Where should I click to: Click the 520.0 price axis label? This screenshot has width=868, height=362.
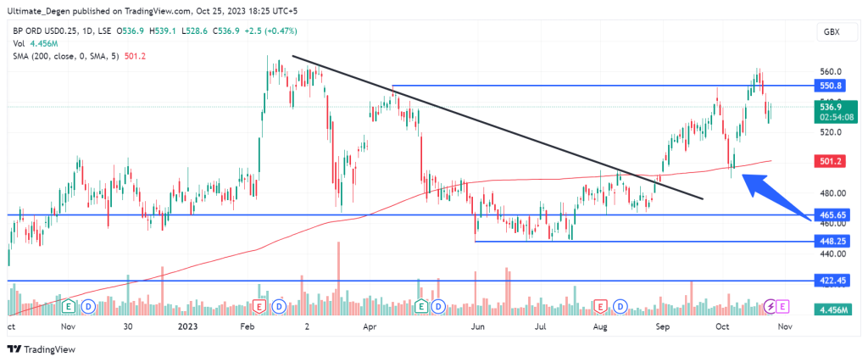click(x=832, y=132)
